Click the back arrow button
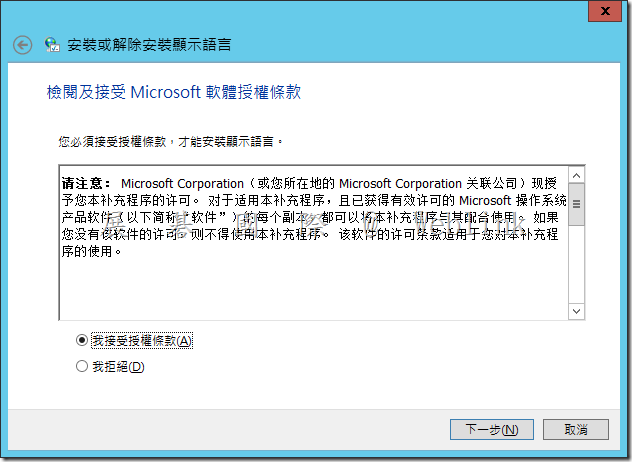The height and width of the screenshot is (462, 632). coord(22,45)
